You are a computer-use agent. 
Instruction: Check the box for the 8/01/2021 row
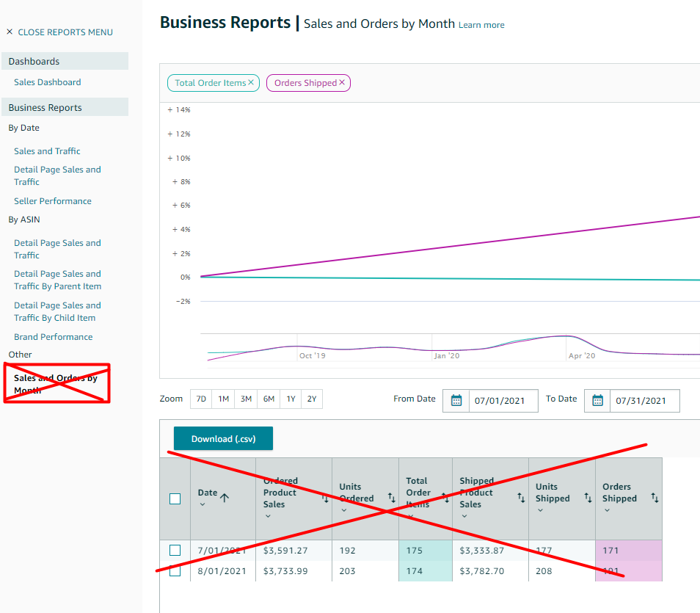coord(175,571)
